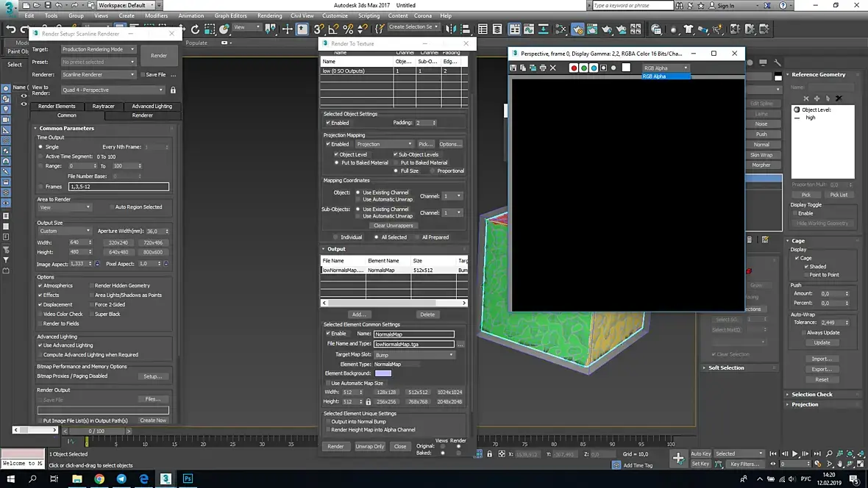Open key mode Selected dropdown
The width and height of the screenshot is (868, 488).
tap(739, 453)
